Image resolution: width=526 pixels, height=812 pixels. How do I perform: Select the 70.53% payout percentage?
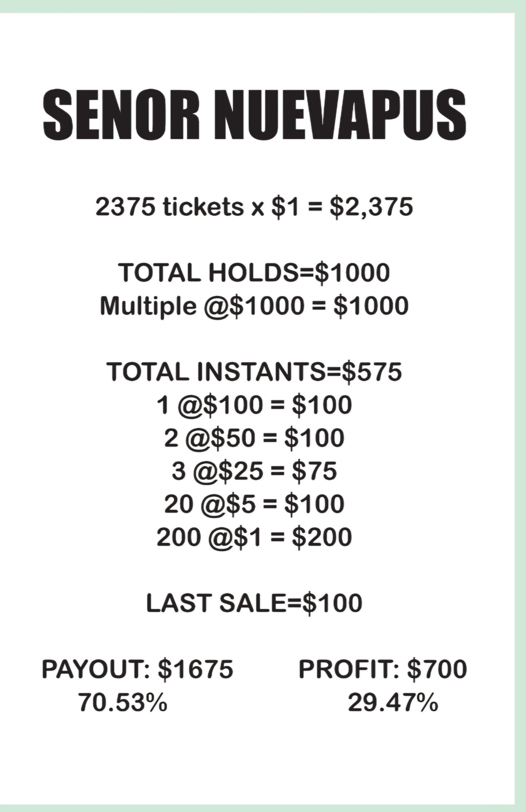pos(123,703)
